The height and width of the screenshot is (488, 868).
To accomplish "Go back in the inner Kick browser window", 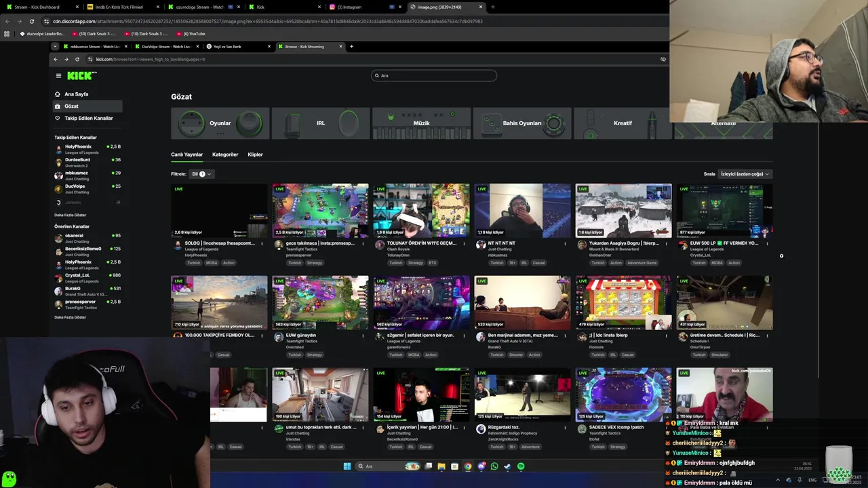I will 56,59.
